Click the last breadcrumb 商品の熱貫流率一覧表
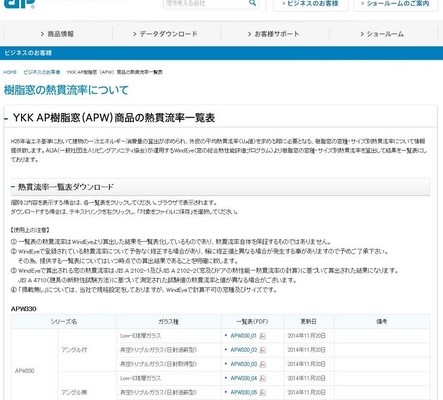This screenshot has width=443, height=400. [x=114, y=72]
